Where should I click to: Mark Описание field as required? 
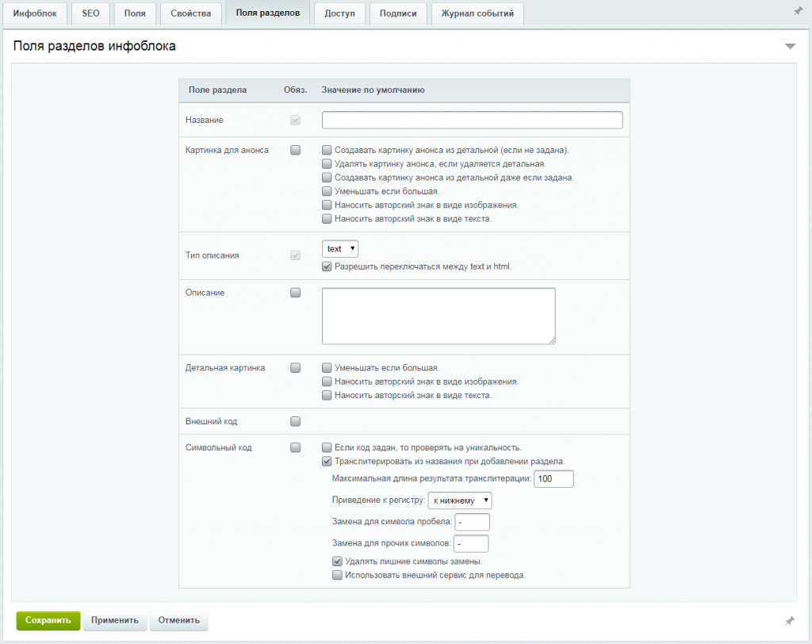coord(295,293)
